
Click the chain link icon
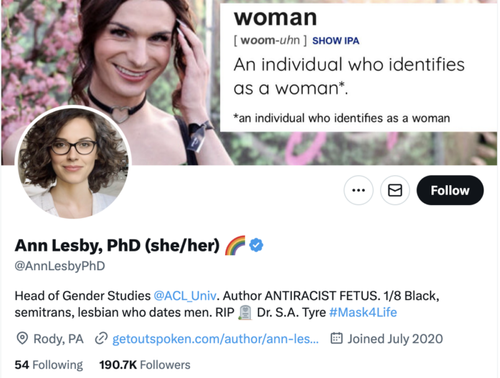click(101, 339)
